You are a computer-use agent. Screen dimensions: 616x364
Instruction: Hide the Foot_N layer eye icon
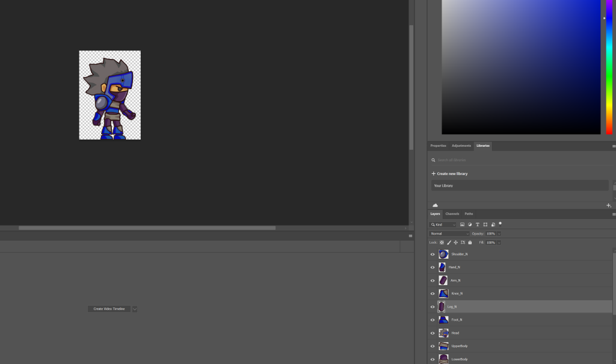point(433,320)
